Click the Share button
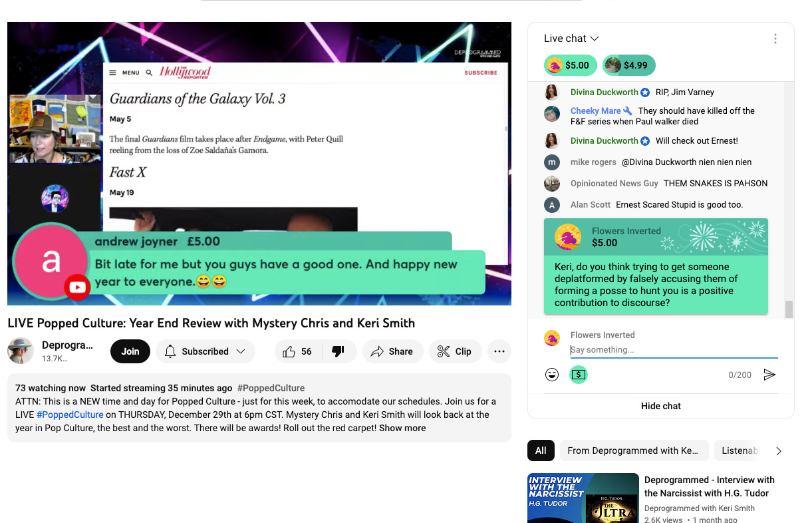Viewport: 812px width, 523px height. pos(392,351)
